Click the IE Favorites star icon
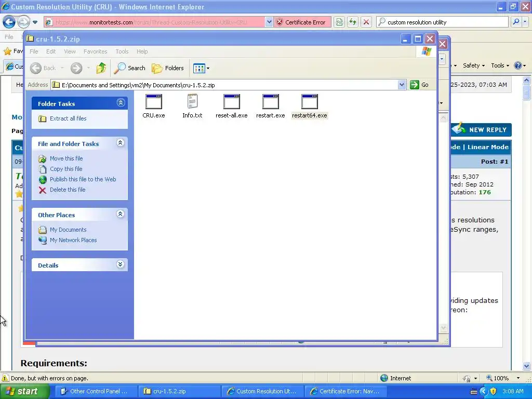Image resolution: width=532 pixels, height=399 pixels. pos(7,51)
